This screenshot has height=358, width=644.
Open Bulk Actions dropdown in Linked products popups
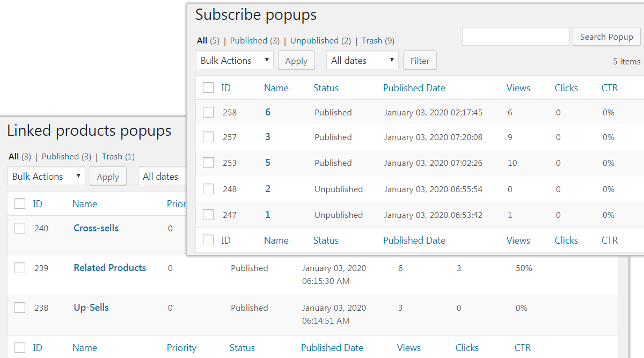(x=46, y=177)
